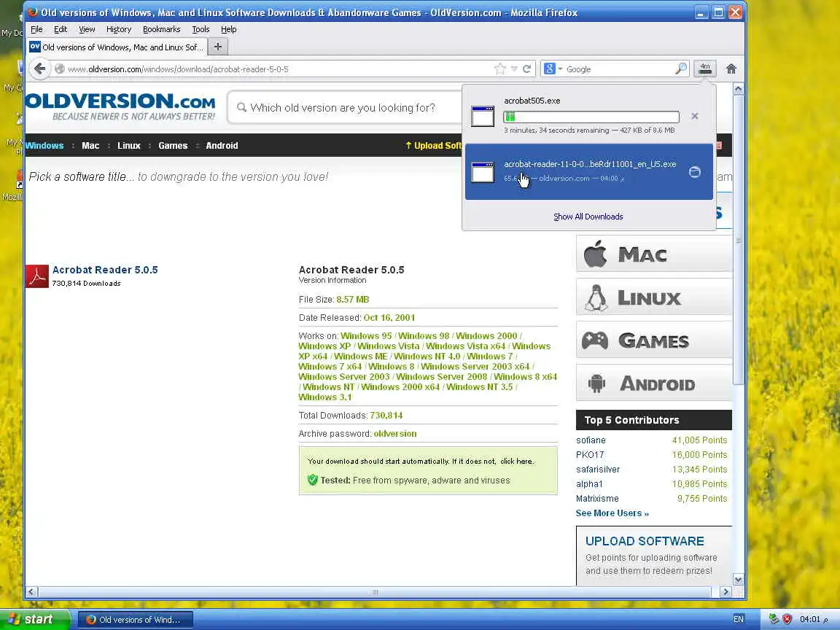The width and height of the screenshot is (840, 630).
Task: Open the Games controller category banner
Action: tap(653, 340)
